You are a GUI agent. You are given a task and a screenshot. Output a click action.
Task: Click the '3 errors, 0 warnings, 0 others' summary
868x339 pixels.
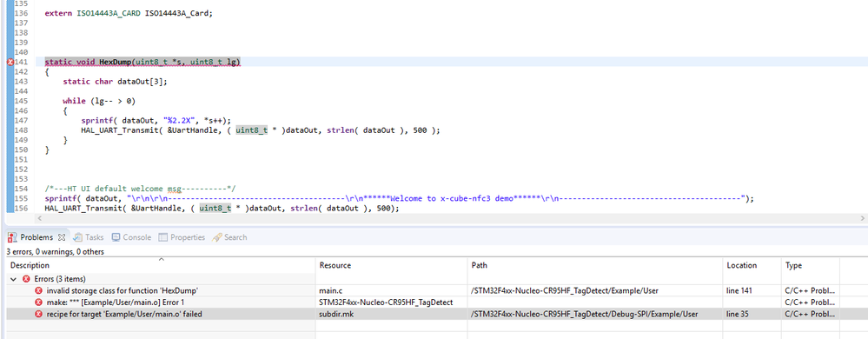coord(56,251)
